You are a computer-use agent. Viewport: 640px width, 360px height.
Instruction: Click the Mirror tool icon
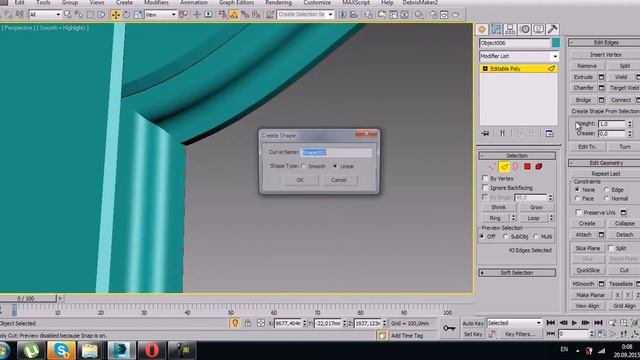click(x=342, y=15)
